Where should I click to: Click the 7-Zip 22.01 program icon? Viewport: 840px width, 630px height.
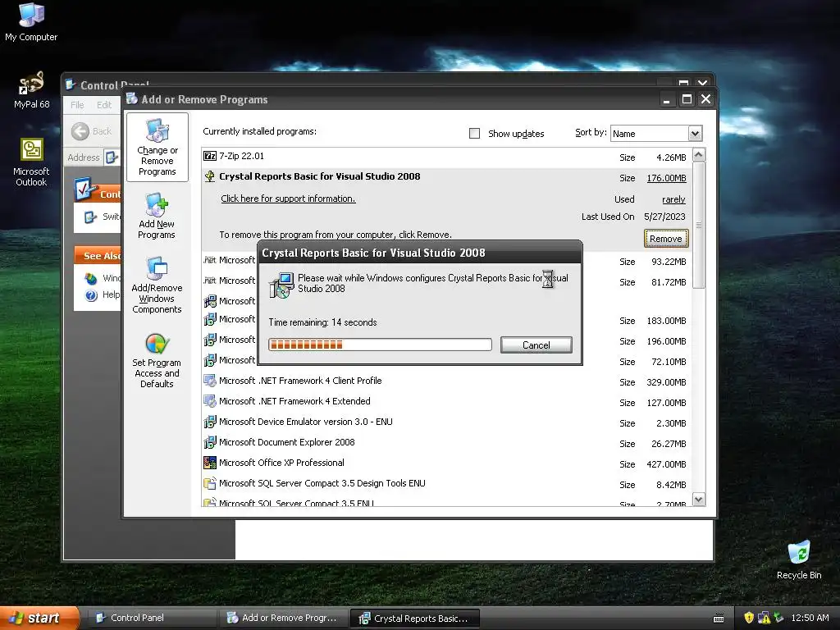pos(210,156)
